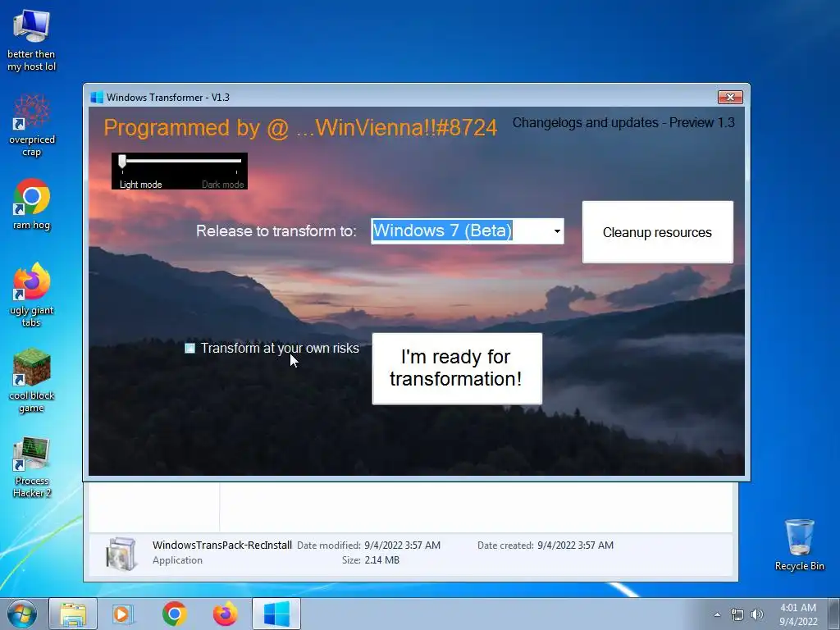Close the Windows Transformer window
Screen dimensions: 840x630
pyautogui.click(x=730, y=97)
